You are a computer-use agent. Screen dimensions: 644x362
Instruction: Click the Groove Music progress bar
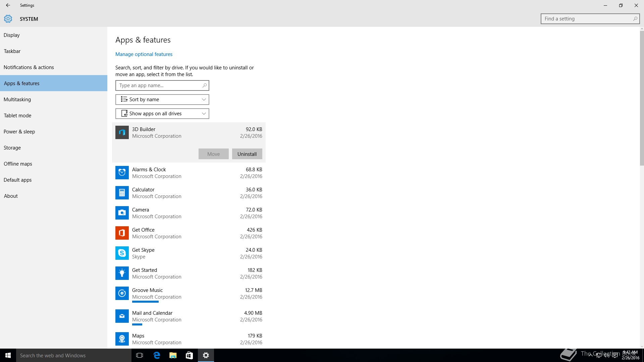[145, 302]
